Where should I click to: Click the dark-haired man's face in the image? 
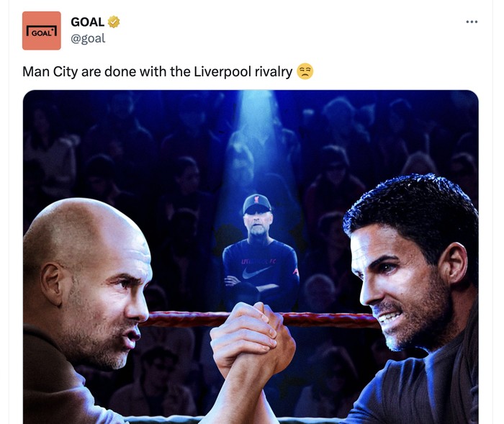399,289
